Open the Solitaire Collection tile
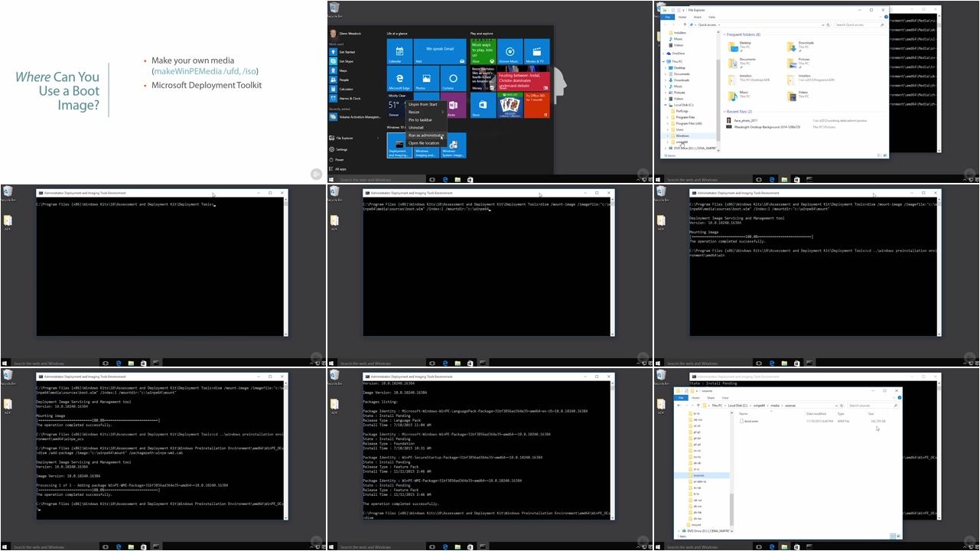This screenshot has width=980, height=551. pyautogui.click(x=510, y=105)
